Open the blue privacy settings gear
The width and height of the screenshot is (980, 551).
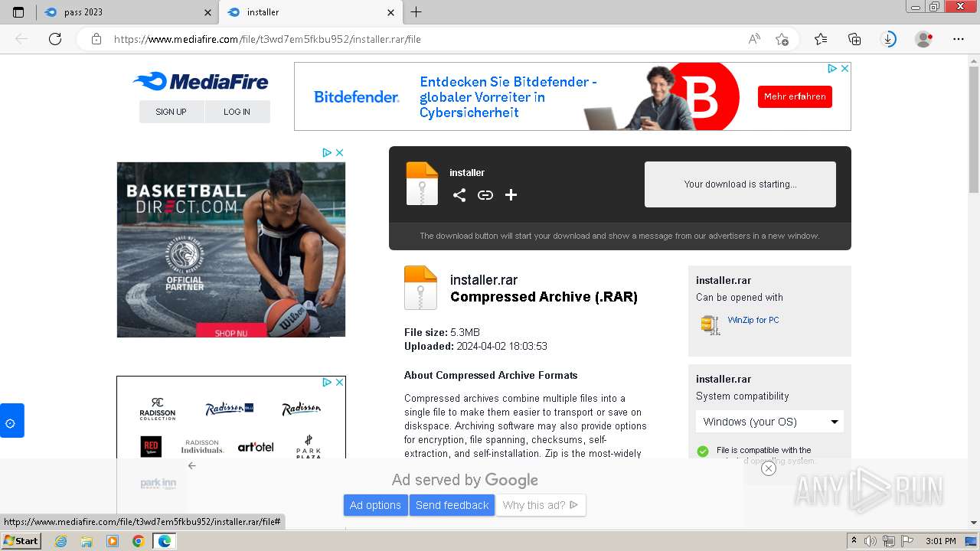[11, 421]
